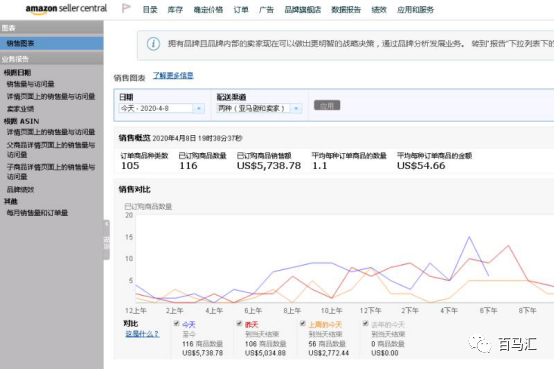Open the 订单 orders menu

point(241,10)
